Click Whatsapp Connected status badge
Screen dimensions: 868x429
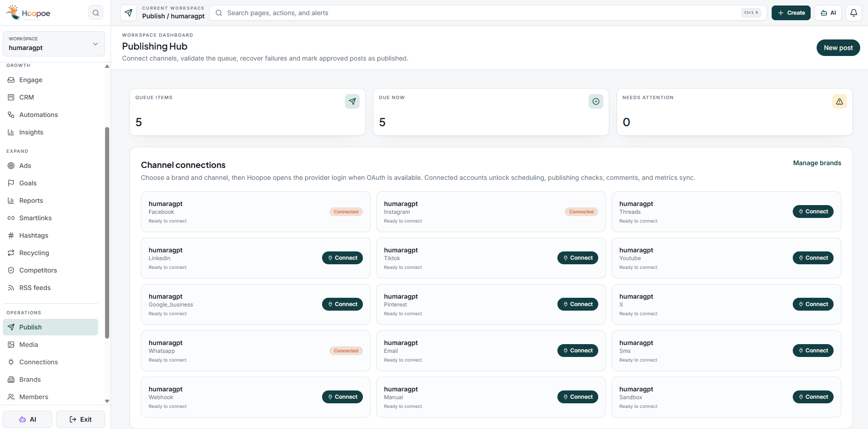click(x=346, y=351)
